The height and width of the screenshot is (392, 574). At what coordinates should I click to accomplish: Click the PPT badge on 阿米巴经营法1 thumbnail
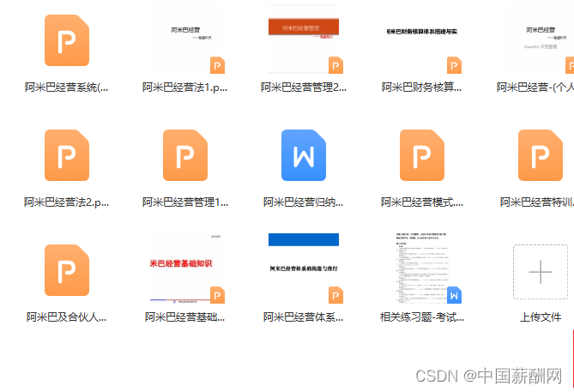pyautogui.click(x=217, y=65)
